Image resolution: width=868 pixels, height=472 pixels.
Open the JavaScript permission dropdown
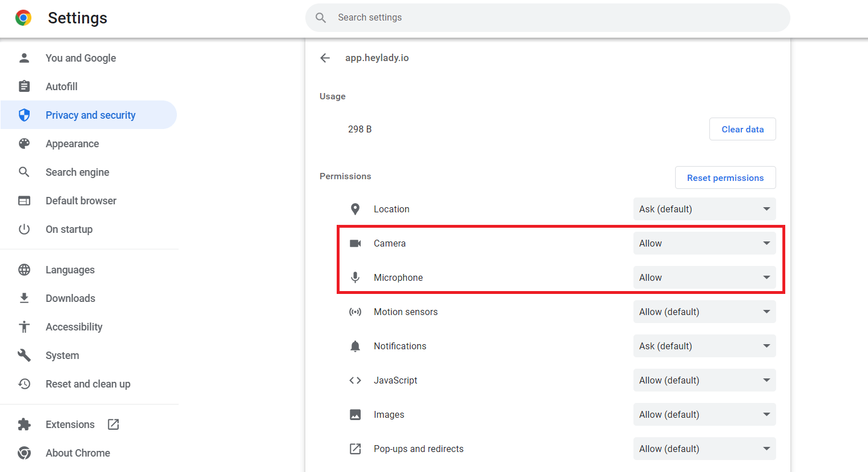[704, 380]
